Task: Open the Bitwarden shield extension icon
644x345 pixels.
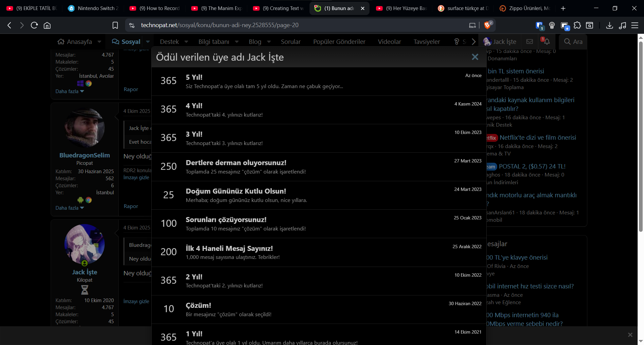Action: click(539, 25)
